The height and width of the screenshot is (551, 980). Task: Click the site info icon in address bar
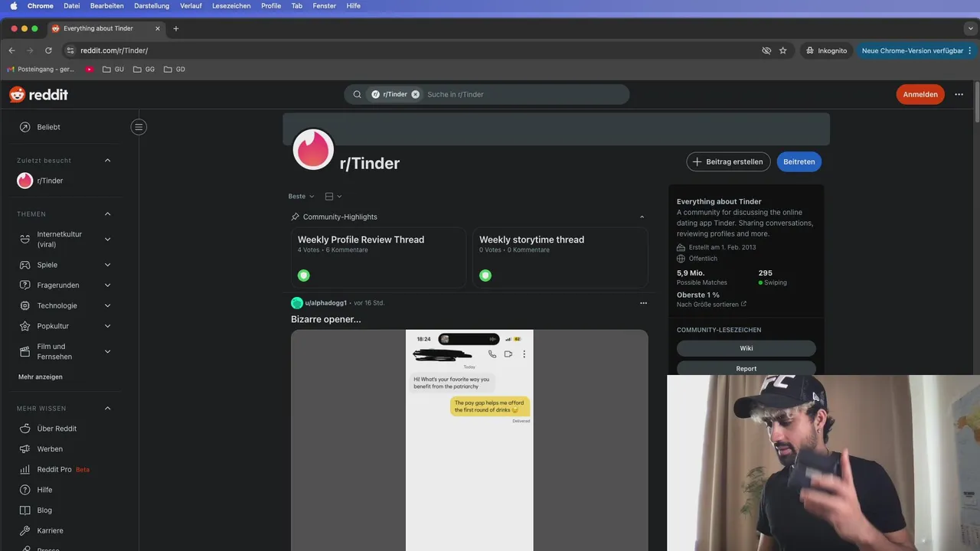click(x=70, y=51)
